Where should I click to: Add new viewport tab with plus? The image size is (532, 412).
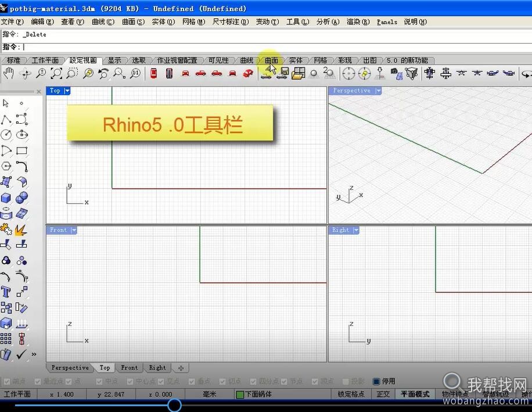tap(181, 367)
